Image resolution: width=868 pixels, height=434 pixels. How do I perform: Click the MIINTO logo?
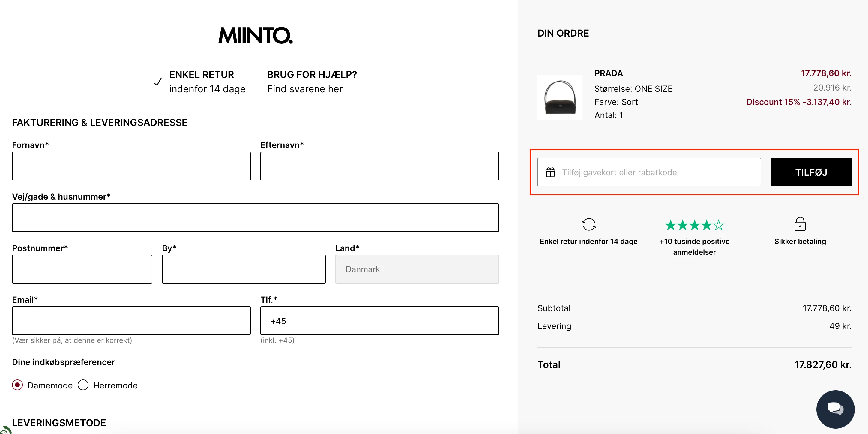tap(255, 36)
